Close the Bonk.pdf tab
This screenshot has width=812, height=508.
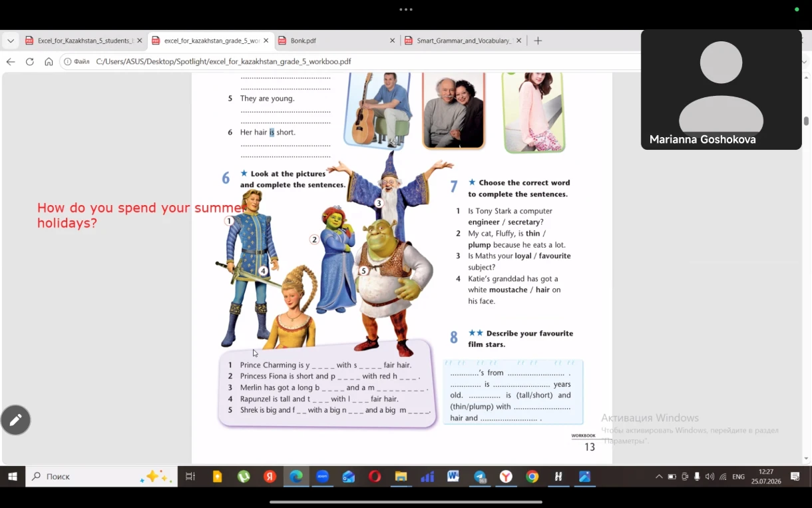(x=392, y=41)
